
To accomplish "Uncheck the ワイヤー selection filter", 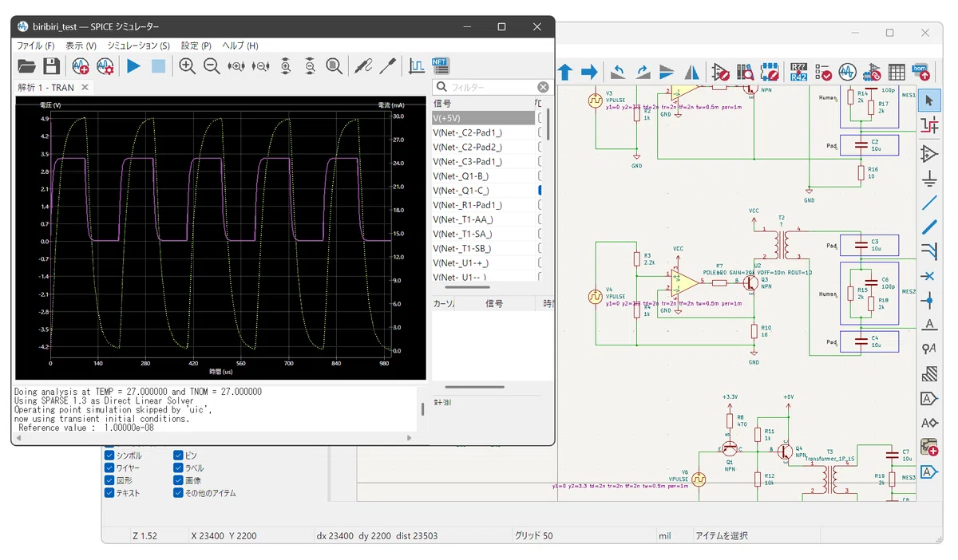I will click(109, 468).
